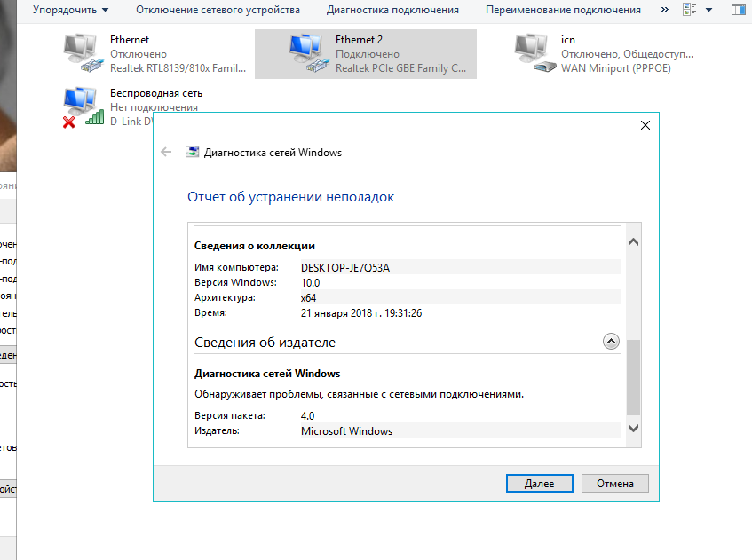Click Переименование подключения in the toolbar

(x=563, y=10)
